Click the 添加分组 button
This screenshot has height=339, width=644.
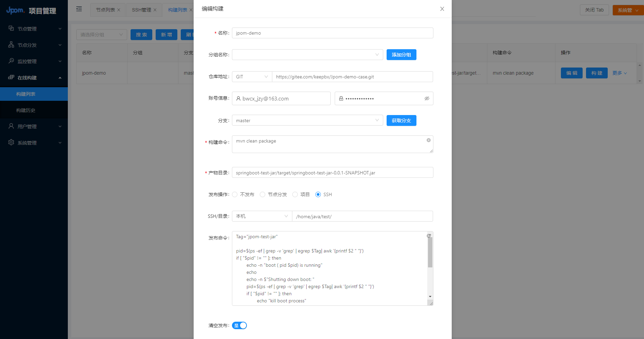pyautogui.click(x=401, y=55)
